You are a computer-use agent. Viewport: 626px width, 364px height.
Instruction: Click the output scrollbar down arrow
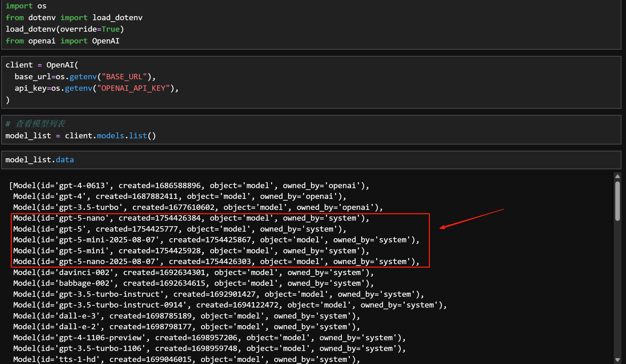tap(617, 360)
